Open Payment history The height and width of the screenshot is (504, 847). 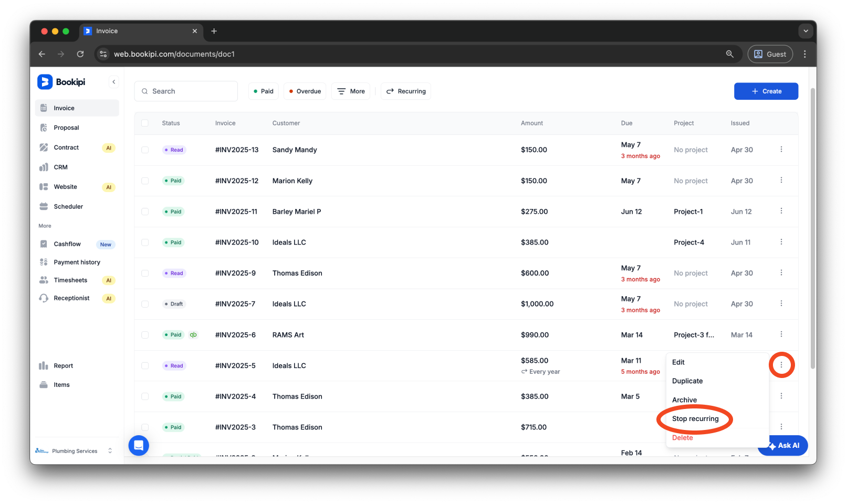77,261
